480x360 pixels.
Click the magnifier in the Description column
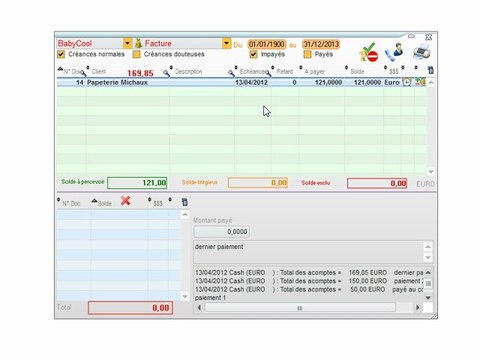click(x=231, y=73)
